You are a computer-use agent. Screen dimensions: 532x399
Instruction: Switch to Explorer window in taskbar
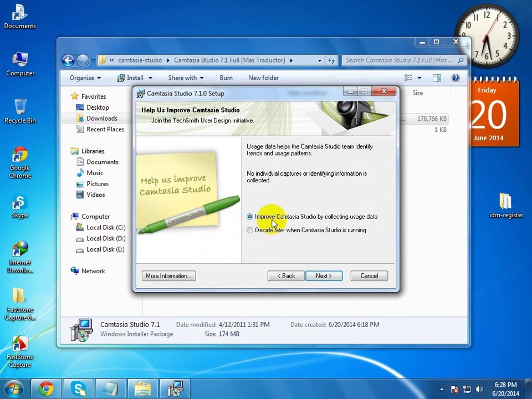tap(143, 389)
